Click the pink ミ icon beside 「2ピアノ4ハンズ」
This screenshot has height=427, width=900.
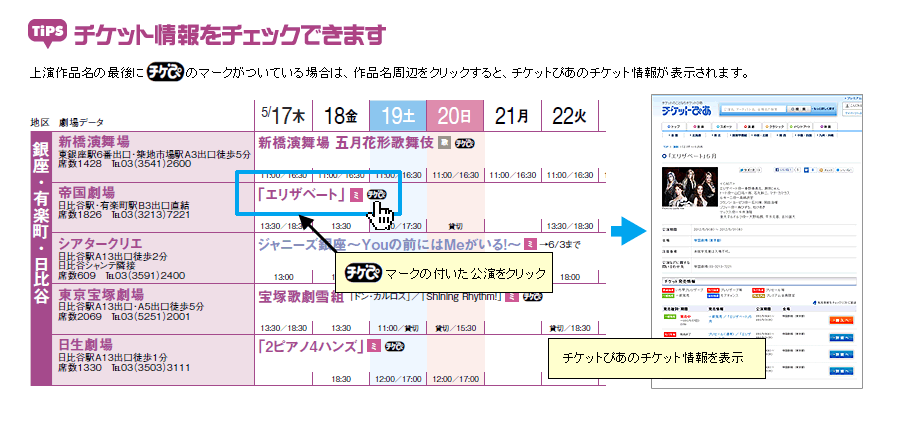tap(373, 346)
